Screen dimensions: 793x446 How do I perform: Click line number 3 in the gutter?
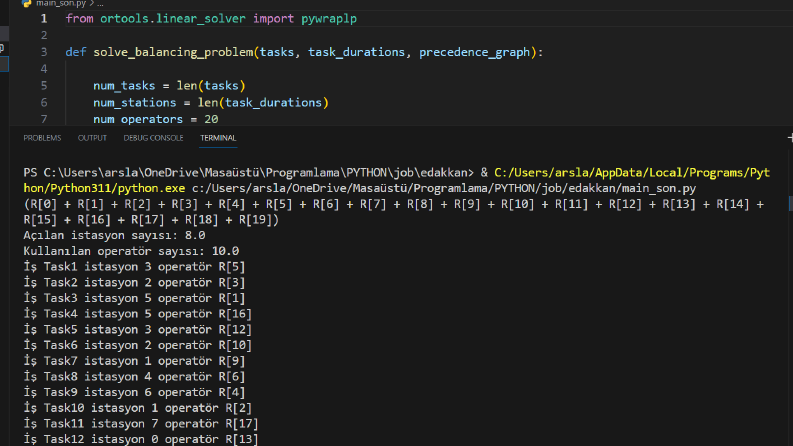pyautogui.click(x=44, y=52)
